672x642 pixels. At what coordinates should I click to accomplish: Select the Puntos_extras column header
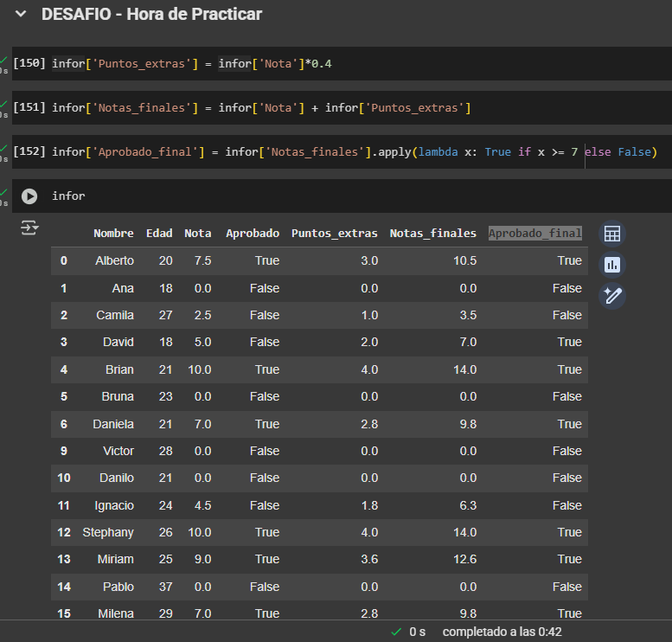click(334, 234)
